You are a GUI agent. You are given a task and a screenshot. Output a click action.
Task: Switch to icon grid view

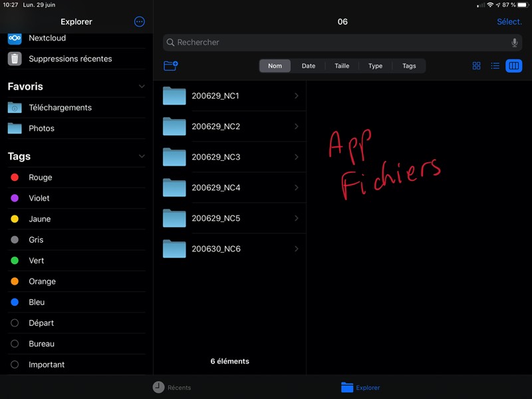tap(476, 66)
